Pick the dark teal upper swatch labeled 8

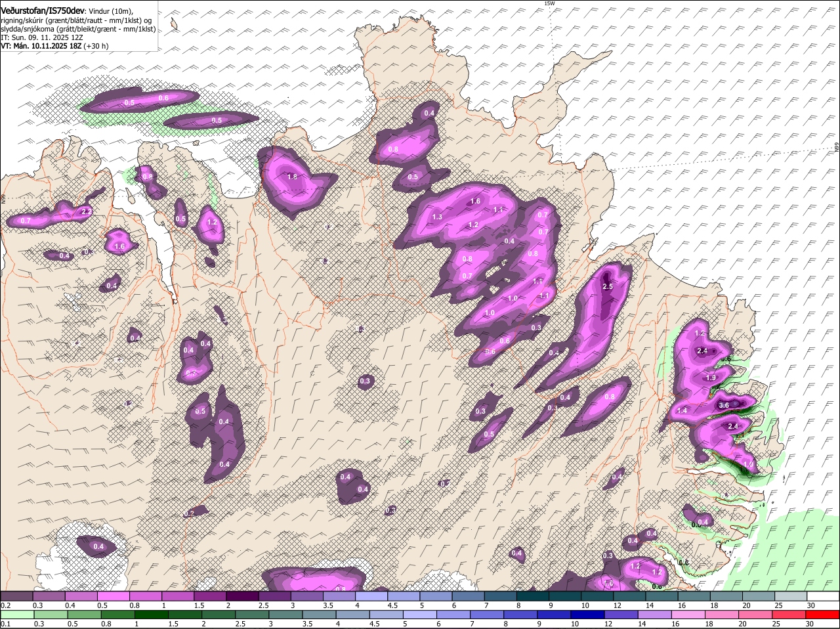pyautogui.click(x=533, y=596)
